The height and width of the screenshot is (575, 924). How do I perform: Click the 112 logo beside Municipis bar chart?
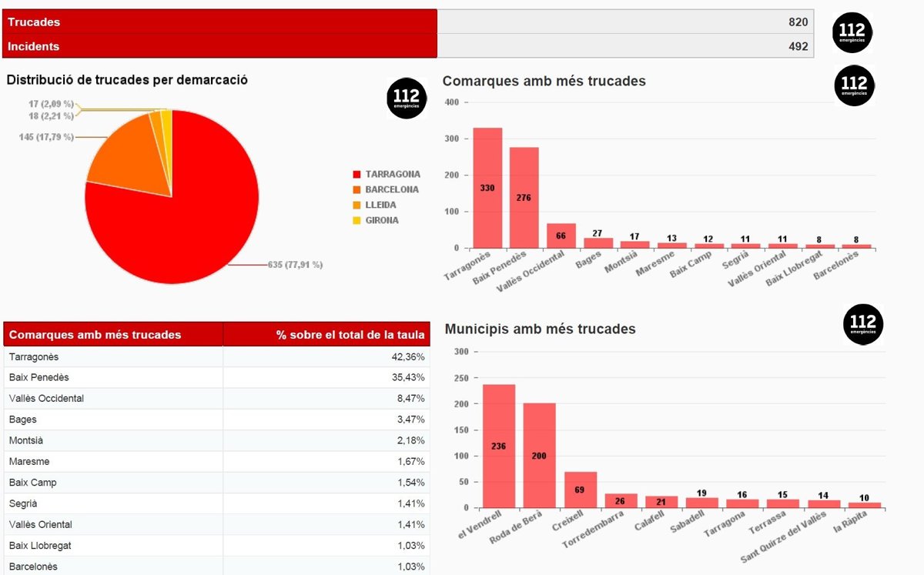coord(862,323)
